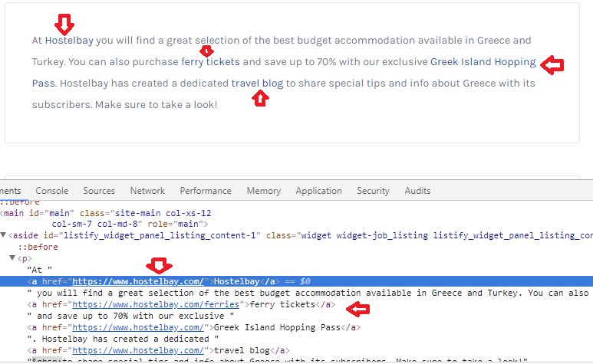Select ". Hostelbay has created a dedicated" text node

[x=123, y=339]
